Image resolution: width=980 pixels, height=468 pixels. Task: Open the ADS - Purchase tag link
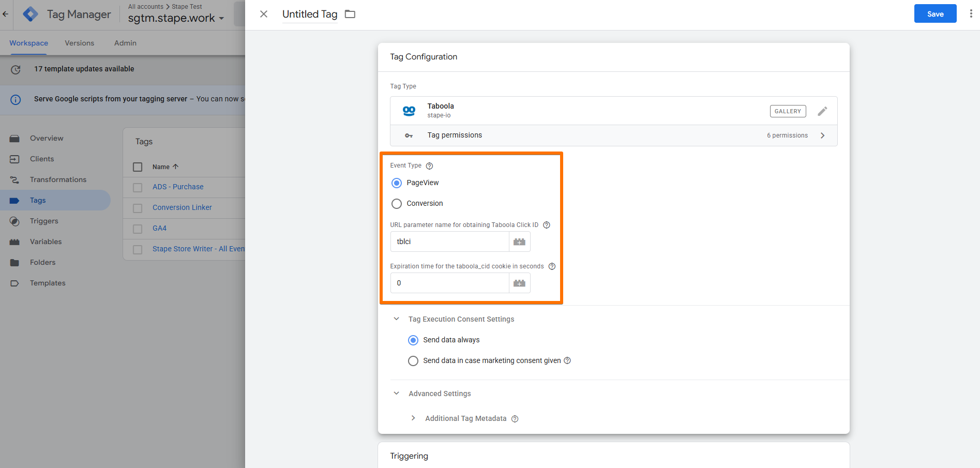(x=178, y=187)
